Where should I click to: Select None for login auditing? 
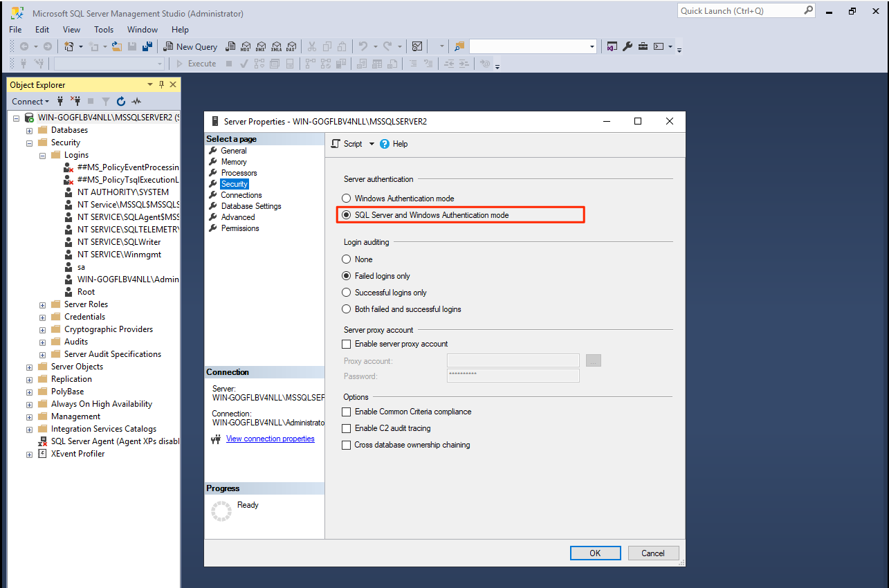coord(347,259)
